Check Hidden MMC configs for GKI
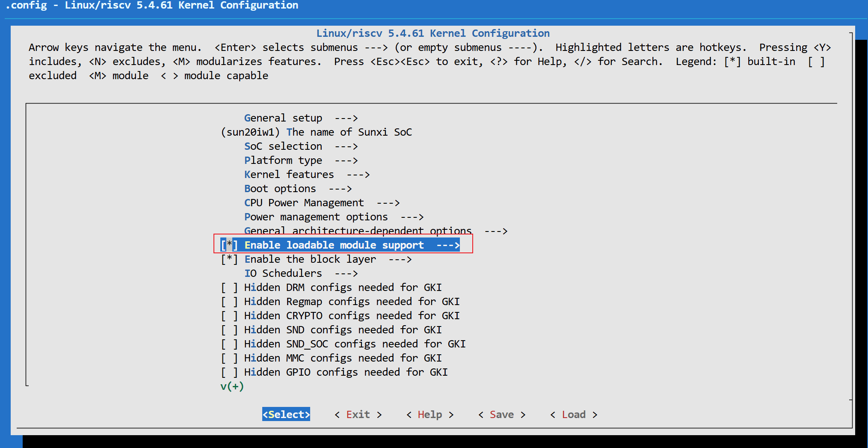 pos(229,358)
